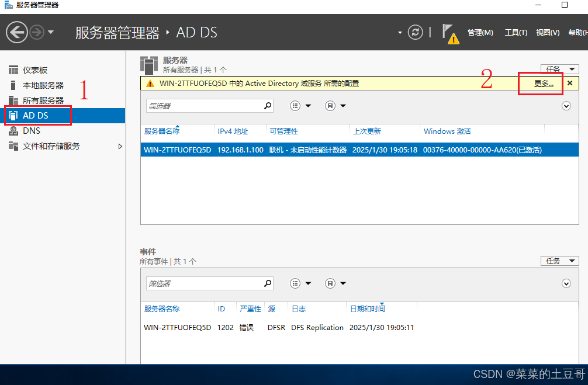The image size is (588, 385).
Task: Refresh Server Manager with the refresh icon
Action: (415, 32)
